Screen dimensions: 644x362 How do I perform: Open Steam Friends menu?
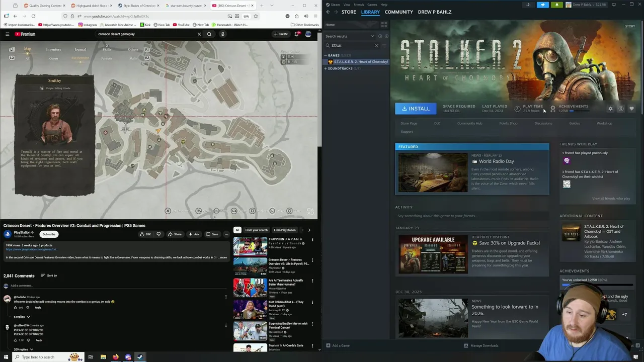pos(359,5)
